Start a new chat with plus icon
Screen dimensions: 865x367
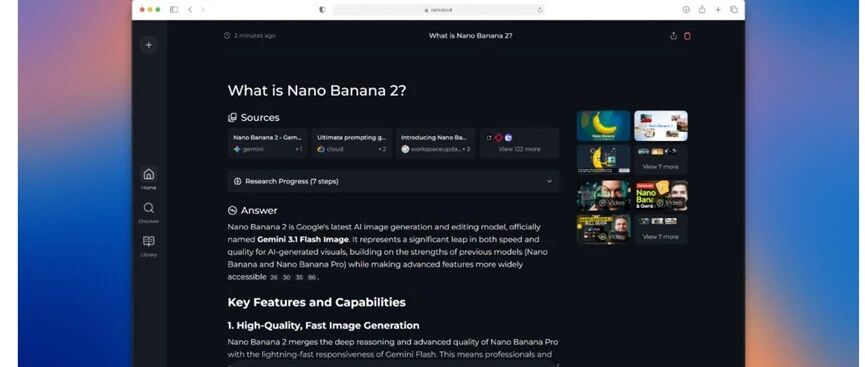click(148, 45)
